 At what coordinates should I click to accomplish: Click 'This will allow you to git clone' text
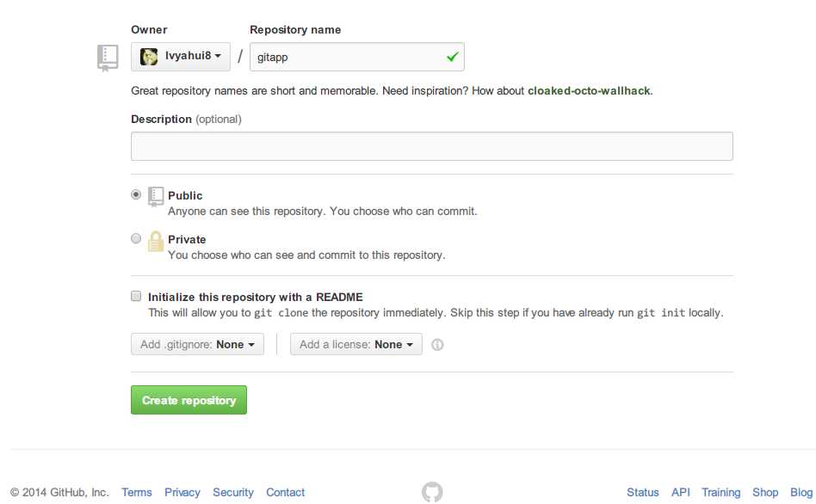pyautogui.click(x=436, y=312)
